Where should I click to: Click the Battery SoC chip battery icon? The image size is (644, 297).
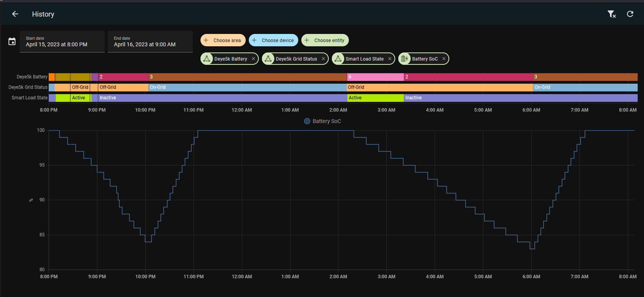(x=404, y=59)
